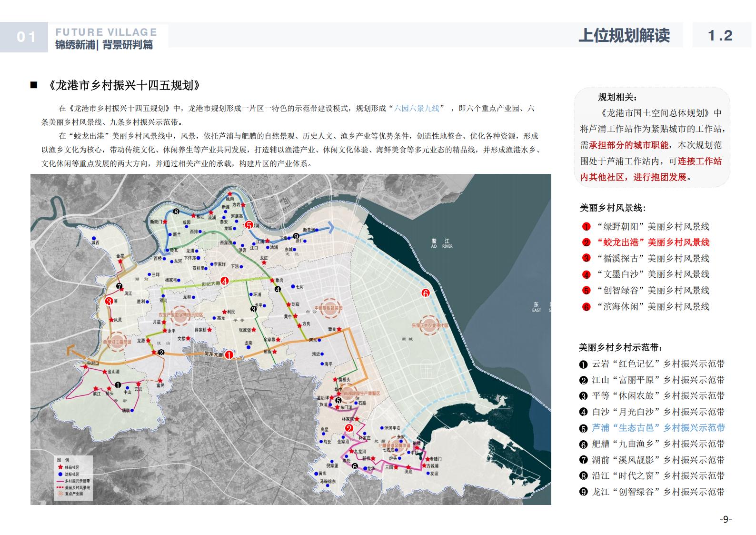Click the dashed line sample beside 美丽乡村风景线
This screenshot has height=535, width=756.
60,488
